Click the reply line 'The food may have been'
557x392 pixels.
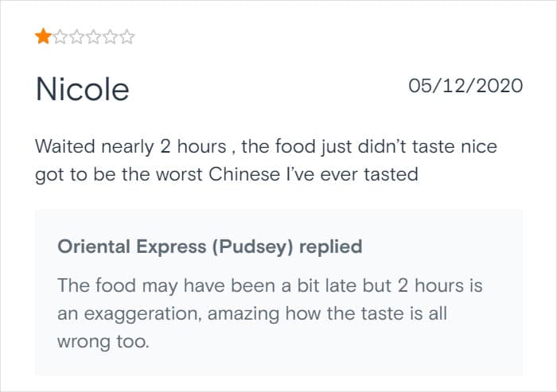(270, 285)
